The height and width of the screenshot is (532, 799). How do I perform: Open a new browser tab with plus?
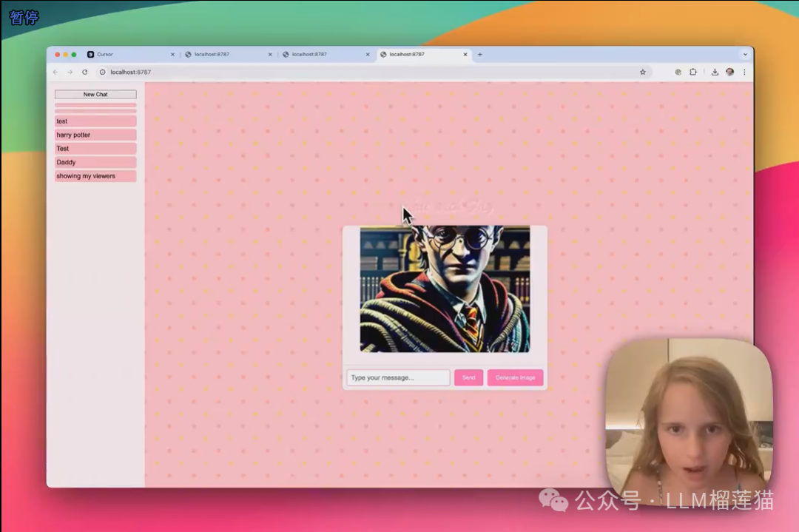[x=480, y=55]
